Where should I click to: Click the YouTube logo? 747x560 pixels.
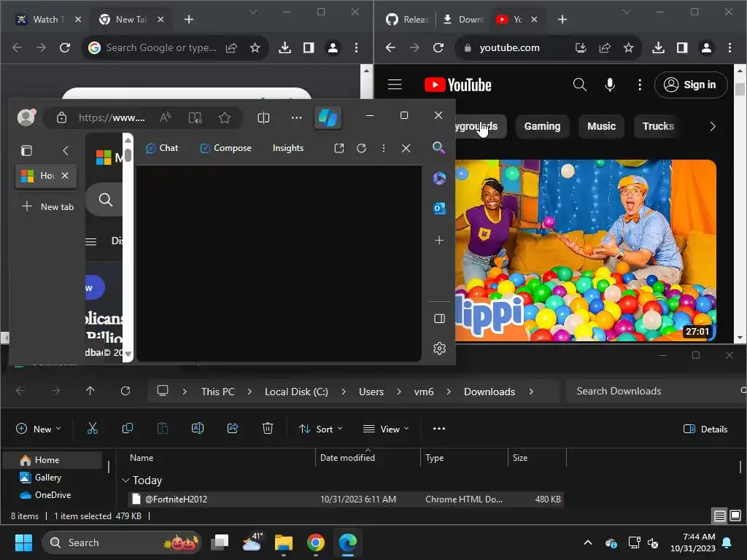click(458, 85)
